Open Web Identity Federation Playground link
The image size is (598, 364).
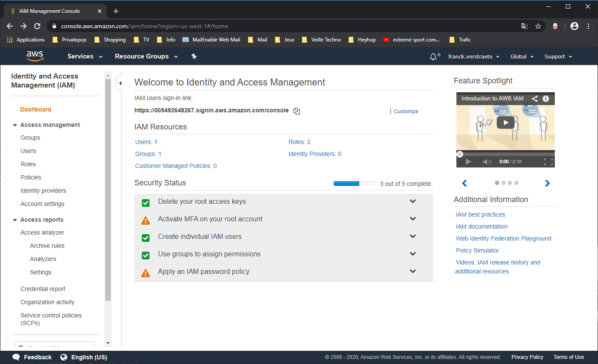503,238
